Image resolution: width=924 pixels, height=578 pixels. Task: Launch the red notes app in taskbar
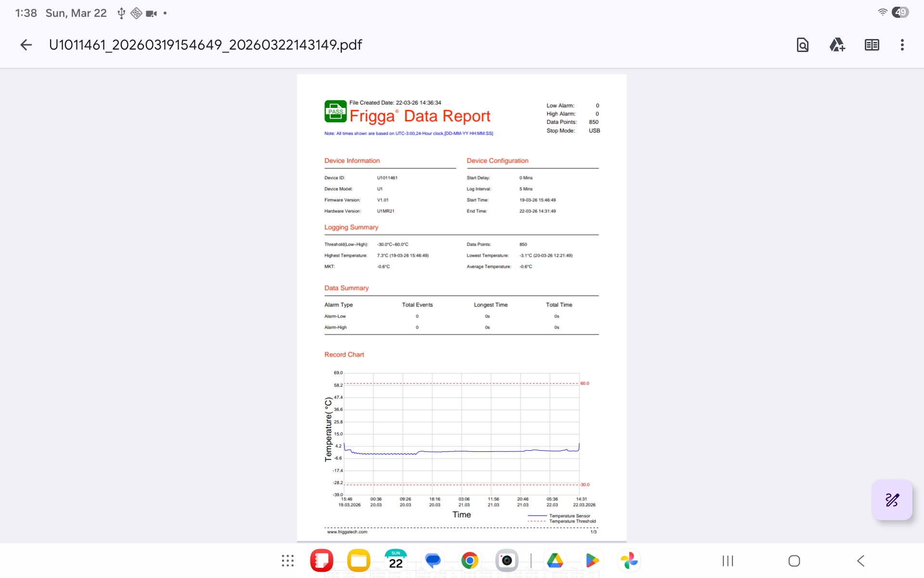321,561
